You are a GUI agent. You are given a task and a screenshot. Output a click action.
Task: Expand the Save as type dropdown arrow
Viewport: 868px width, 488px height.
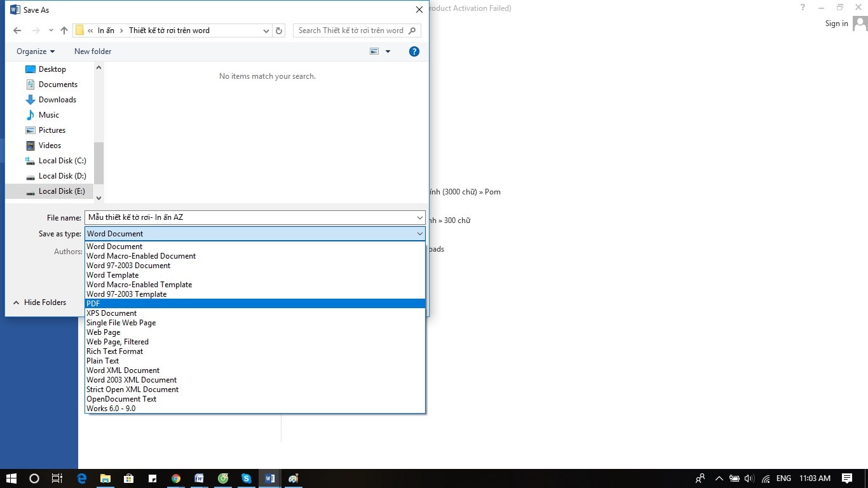tap(419, 234)
